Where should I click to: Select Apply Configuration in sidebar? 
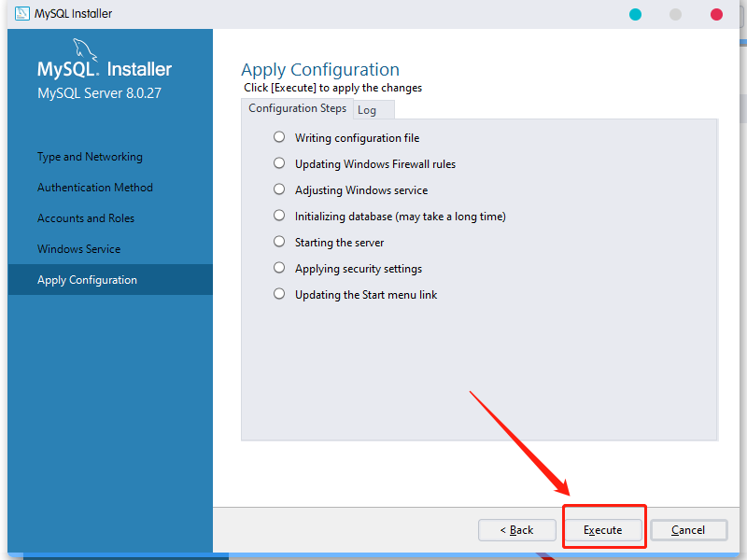coord(110,279)
